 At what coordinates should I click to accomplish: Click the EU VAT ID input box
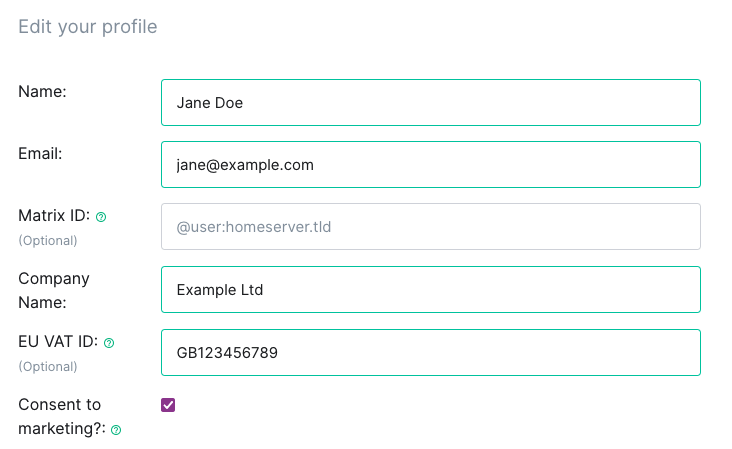pos(430,352)
